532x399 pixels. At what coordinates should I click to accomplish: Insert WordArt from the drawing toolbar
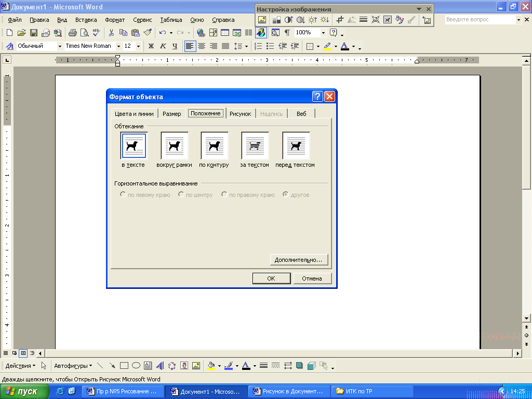click(x=160, y=366)
